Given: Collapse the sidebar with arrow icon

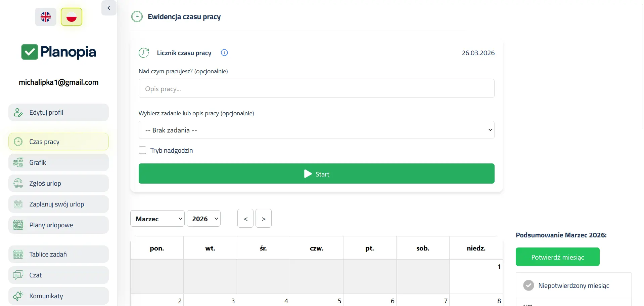Looking at the screenshot, I should (x=109, y=8).
